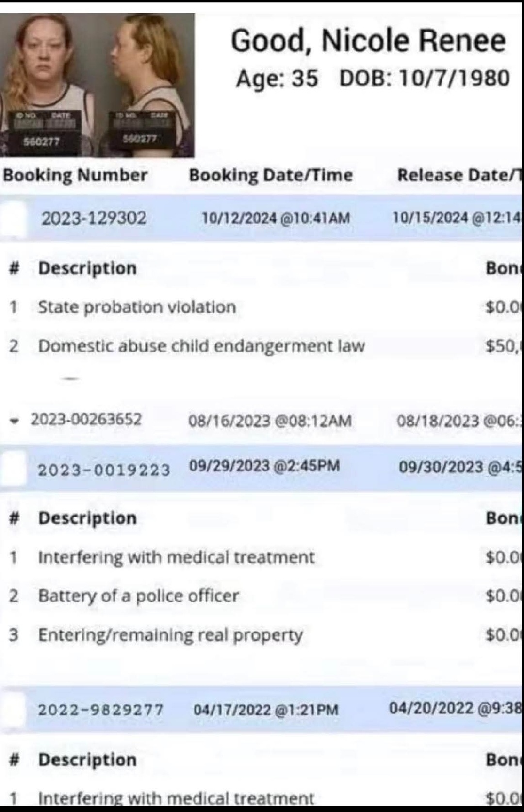Select the "State probation violation" charge
The width and height of the screenshot is (524, 812).
[137, 307]
